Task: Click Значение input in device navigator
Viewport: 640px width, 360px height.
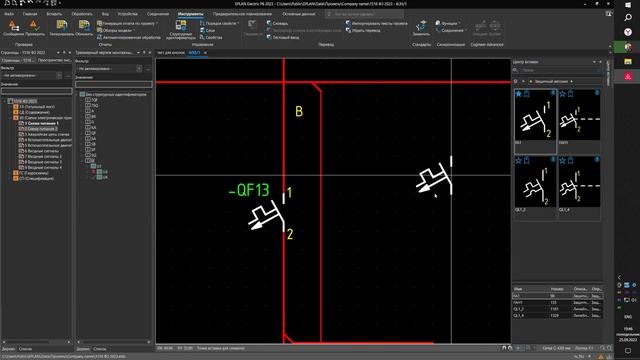Action: tap(114, 84)
